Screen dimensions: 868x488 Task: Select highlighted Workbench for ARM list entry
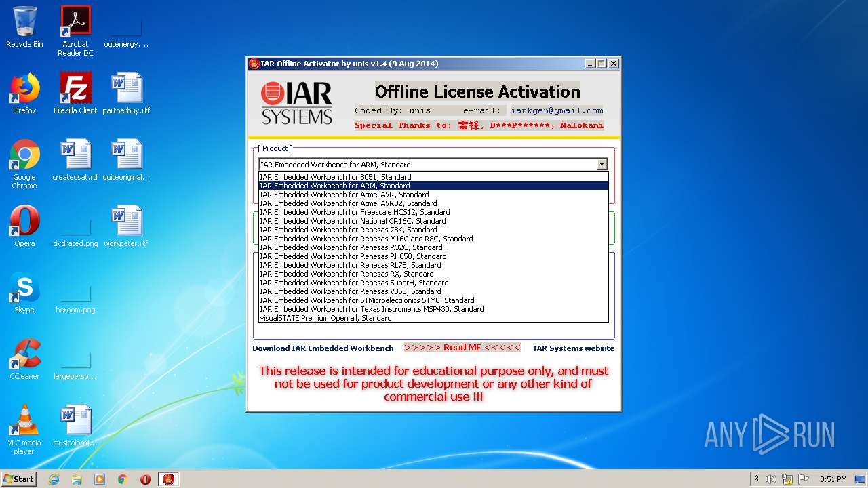tap(433, 186)
